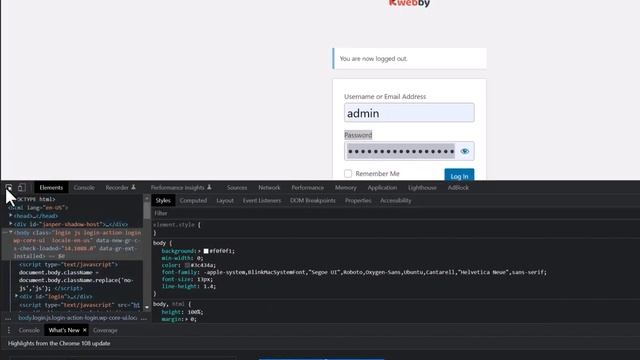The height and width of the screenshot is (360, 640).
Task: Show password with the eye icon
Action: (464, 151)
